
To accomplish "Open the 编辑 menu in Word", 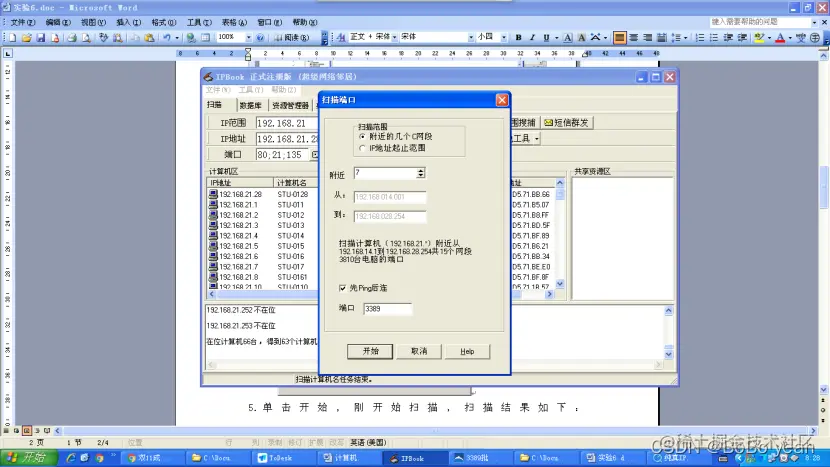I will click(58, 22).
